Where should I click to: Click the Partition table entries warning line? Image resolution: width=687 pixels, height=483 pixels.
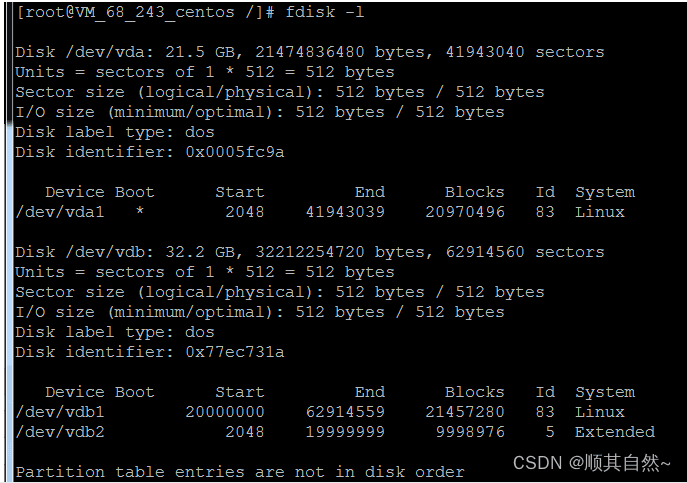(x=240, y=472)
